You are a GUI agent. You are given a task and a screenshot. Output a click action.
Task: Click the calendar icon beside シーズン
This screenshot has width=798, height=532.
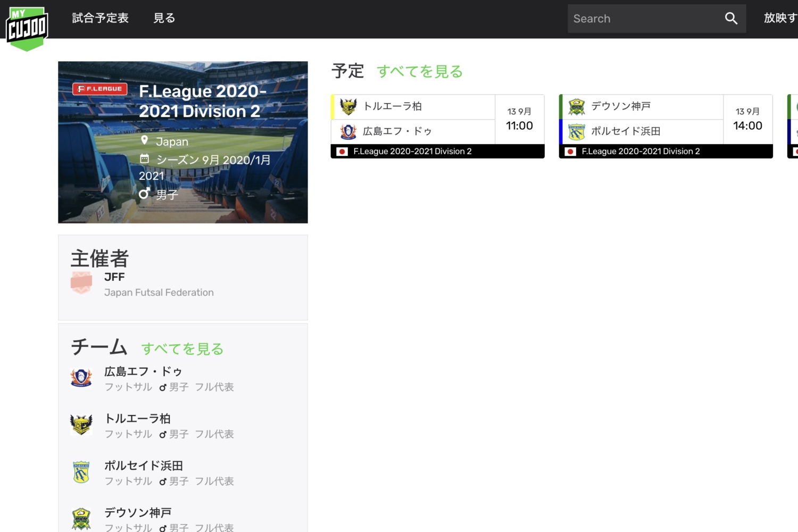click(144, 159)
